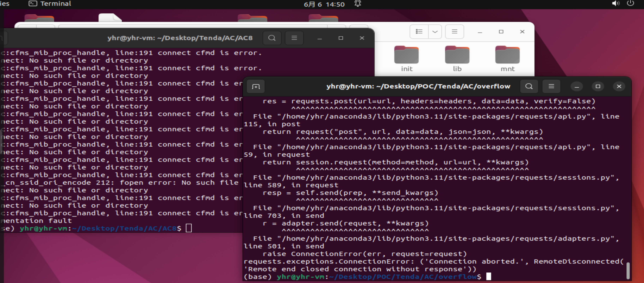This screenshot has width=644, height=283.
Task: Open clock calendar showing 14:50
Action: point(324,4)
